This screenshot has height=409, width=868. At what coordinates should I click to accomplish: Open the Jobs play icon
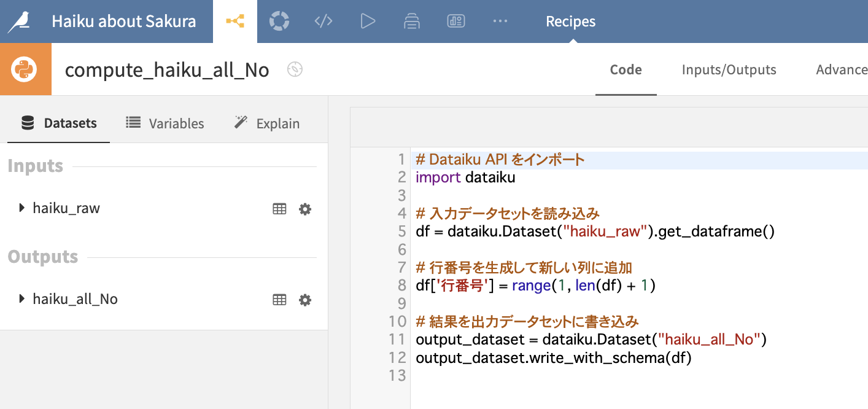point(368,21)
